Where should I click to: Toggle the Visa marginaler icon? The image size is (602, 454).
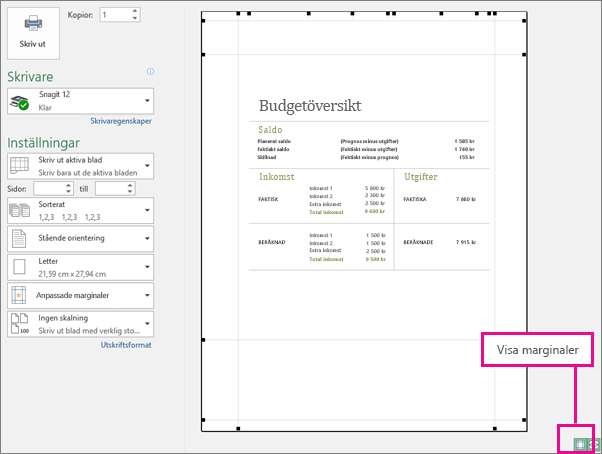(580, 444)
